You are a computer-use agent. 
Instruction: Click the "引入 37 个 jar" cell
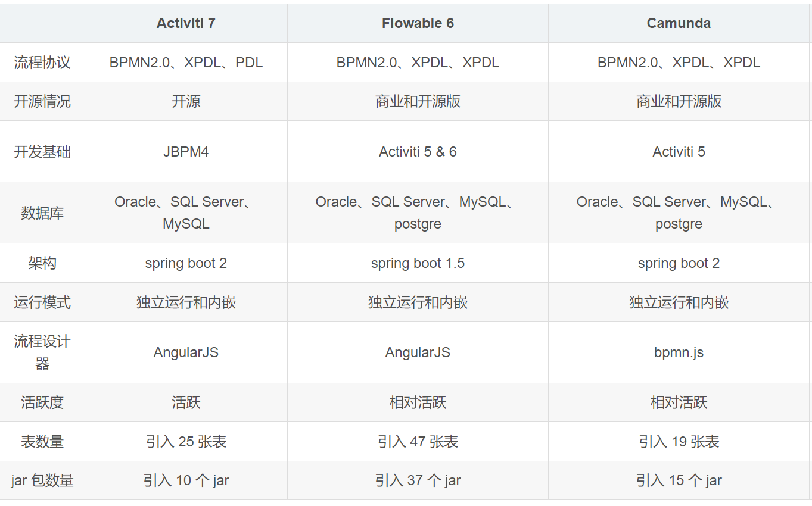pos(418,480)
